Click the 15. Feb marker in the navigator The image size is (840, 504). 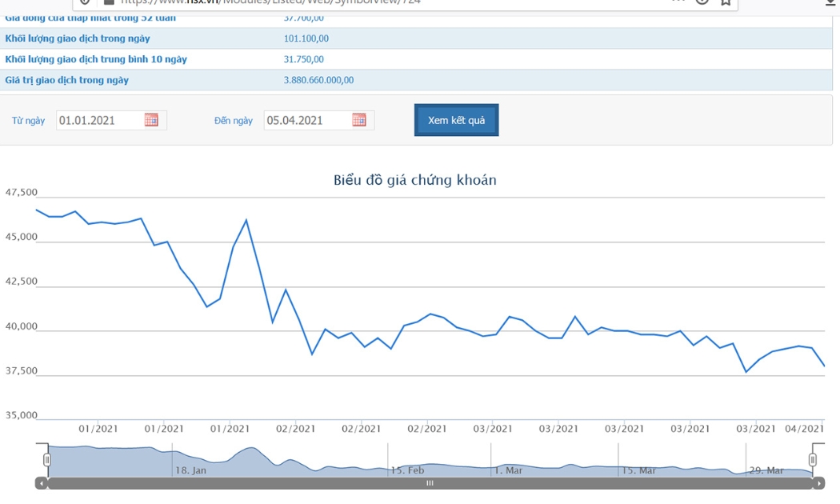click(407, 470)
